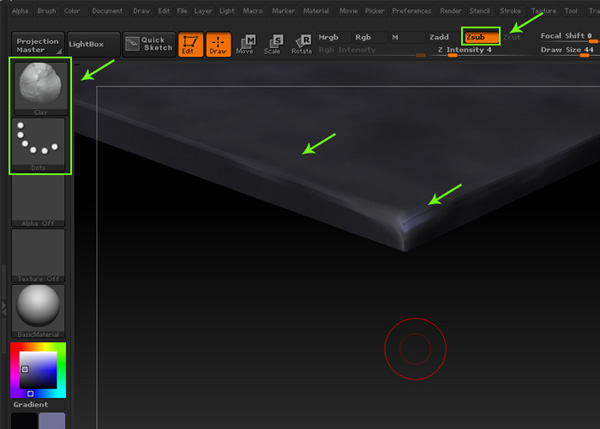Open the Dots stroke type selector
600x429 pixels.
[38, 145]
